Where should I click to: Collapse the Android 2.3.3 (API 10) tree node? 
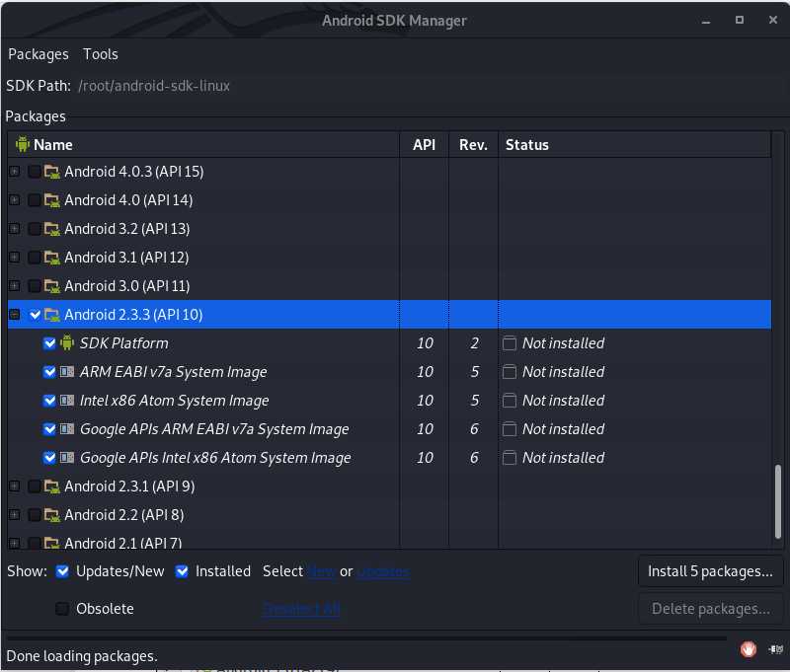14,315
